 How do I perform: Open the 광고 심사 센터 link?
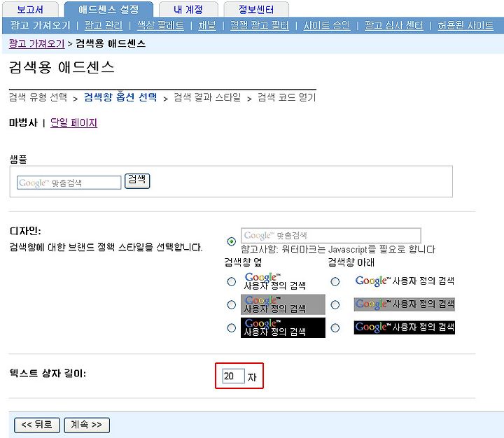(x=393, y=25)
